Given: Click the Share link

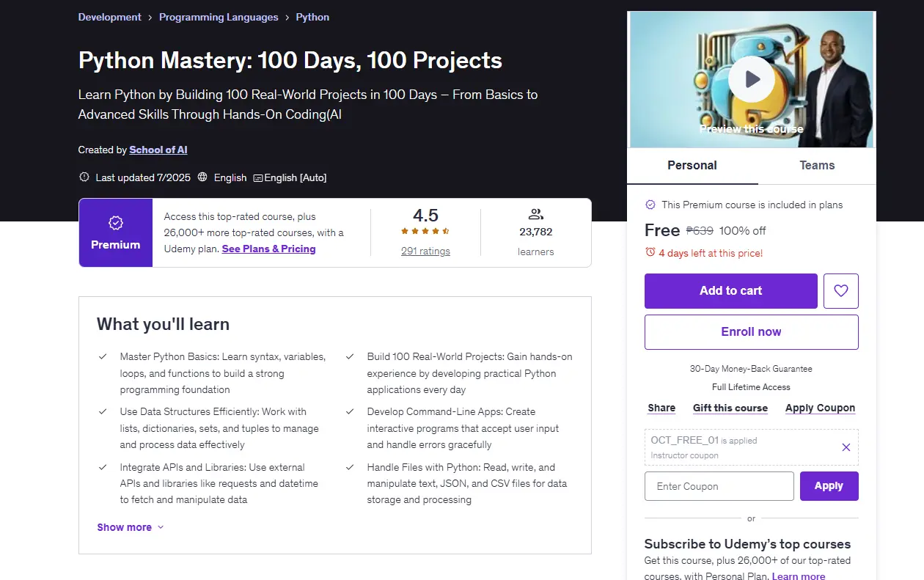Looking at the screenshot, I should 661,408.
